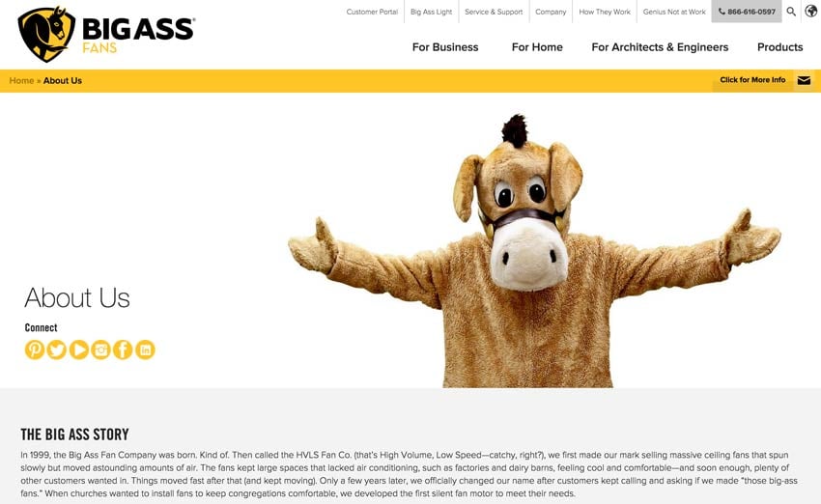Go to Customer Portal link
The height and width of the screenshot is (504, 821).
pos(372,12)
